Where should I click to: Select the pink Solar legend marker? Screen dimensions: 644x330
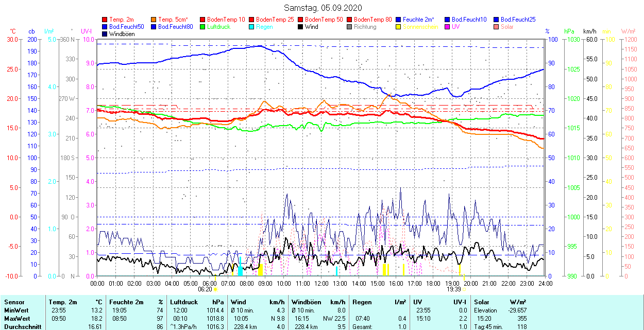[497, 27]
